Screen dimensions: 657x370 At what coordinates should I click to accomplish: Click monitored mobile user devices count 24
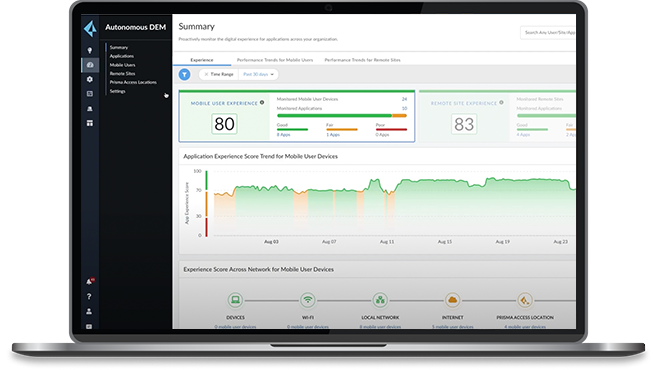(404, 99)
